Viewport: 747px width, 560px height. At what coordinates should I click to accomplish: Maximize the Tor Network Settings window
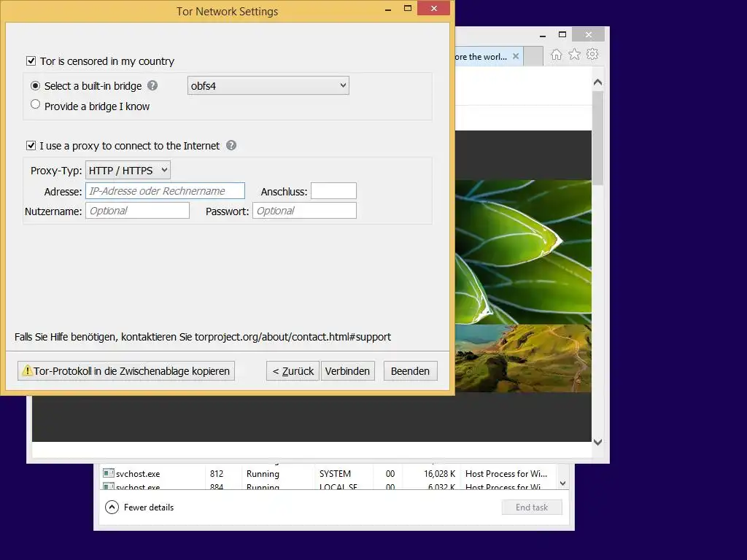(x=407, y=8)
